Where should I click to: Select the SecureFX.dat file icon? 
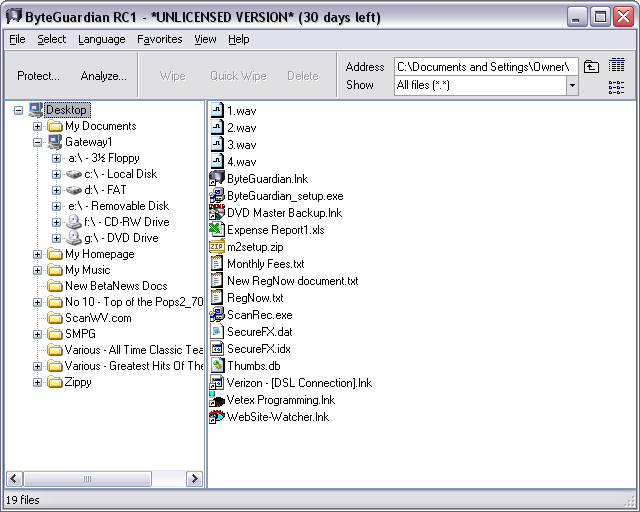(x=217, y=332)
